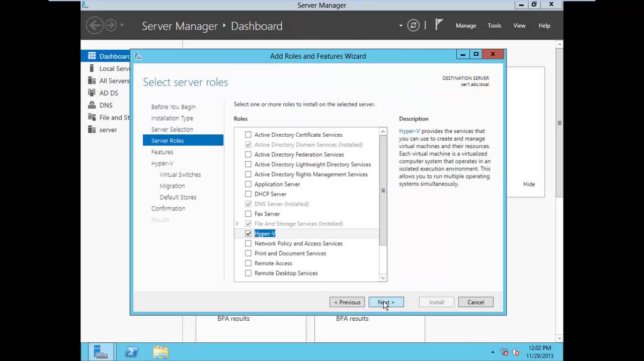Open the Manage menu

click(x=466, y=26)
